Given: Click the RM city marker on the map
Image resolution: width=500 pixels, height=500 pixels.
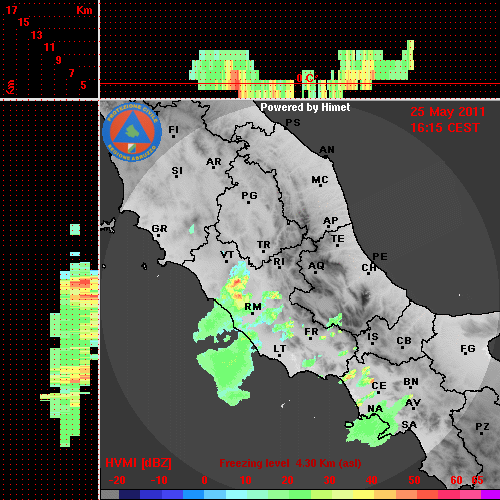Looking at the screenshot, I should [252, 314].
